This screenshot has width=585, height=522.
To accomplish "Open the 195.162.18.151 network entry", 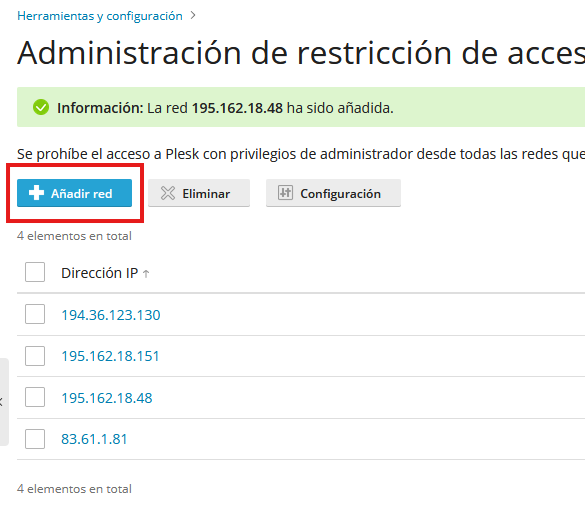I will click(110, 356).
